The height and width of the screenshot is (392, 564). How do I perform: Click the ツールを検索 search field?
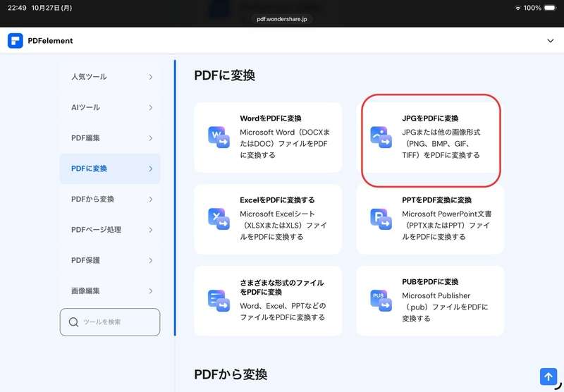pos(110,322)
